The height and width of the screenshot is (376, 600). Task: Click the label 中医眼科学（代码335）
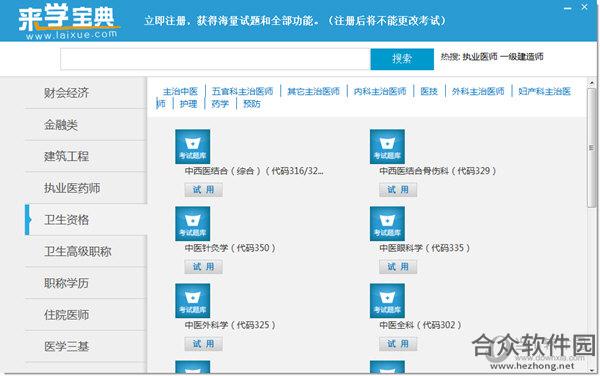click(424, 248)
